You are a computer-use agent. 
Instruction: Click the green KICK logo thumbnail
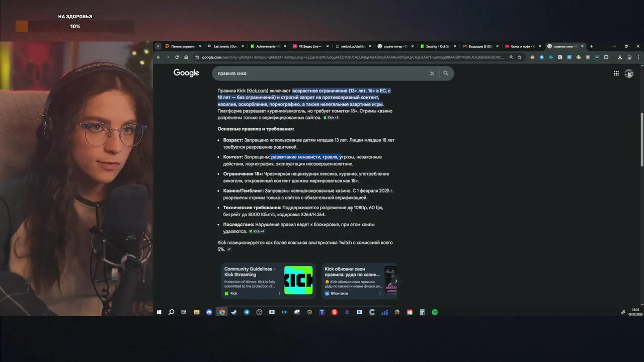(x=298, y=280)
